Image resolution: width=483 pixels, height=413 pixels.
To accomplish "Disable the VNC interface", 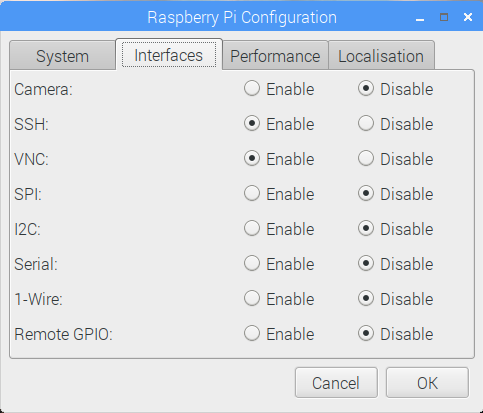I will point(366,159).
